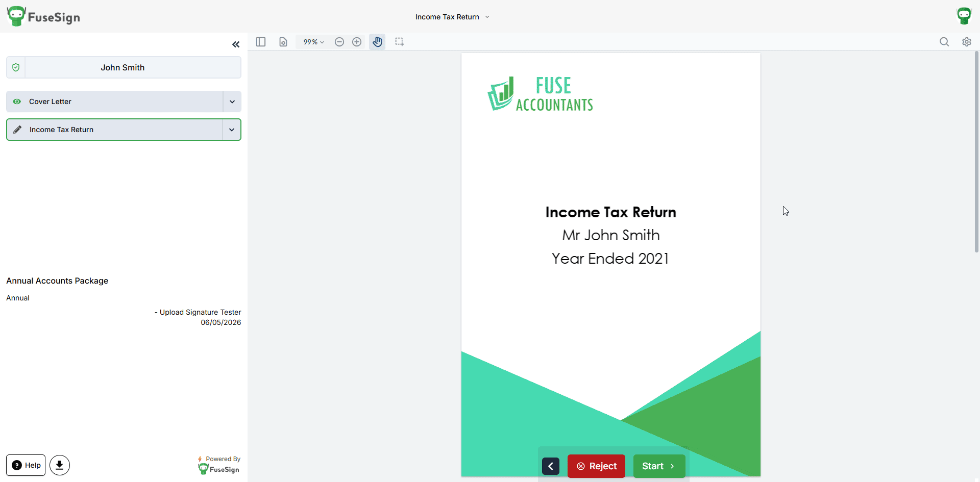
Task: Open the user avatar menu at top right
Action: pos(964,16)
